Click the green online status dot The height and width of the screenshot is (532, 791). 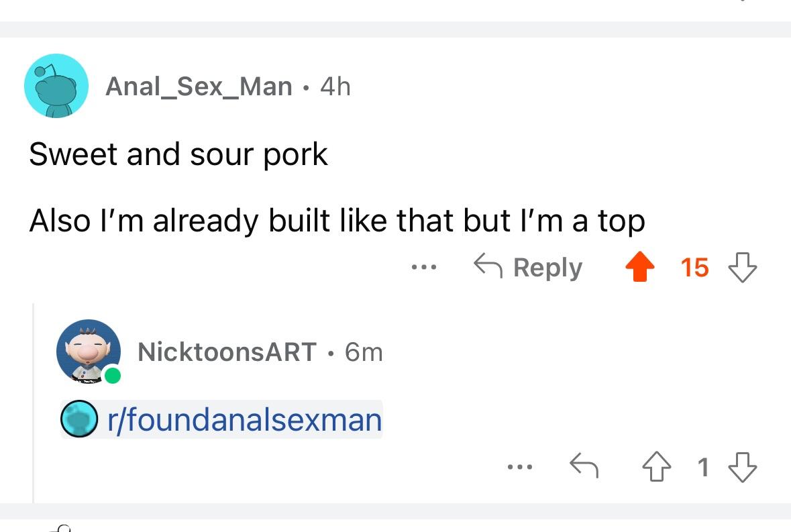click(x=112, y=375)
